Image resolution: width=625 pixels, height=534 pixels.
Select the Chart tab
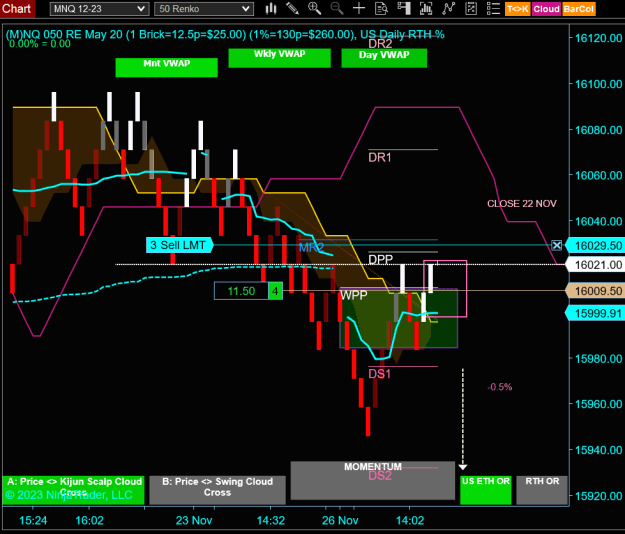pyautogui.click(x=16, y=8)
